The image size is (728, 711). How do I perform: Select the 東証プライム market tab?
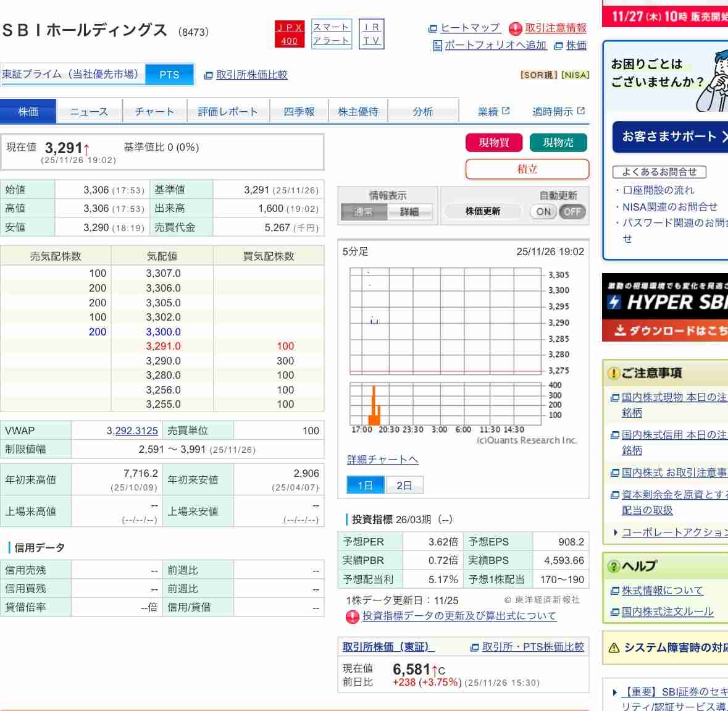coord(73,74)
